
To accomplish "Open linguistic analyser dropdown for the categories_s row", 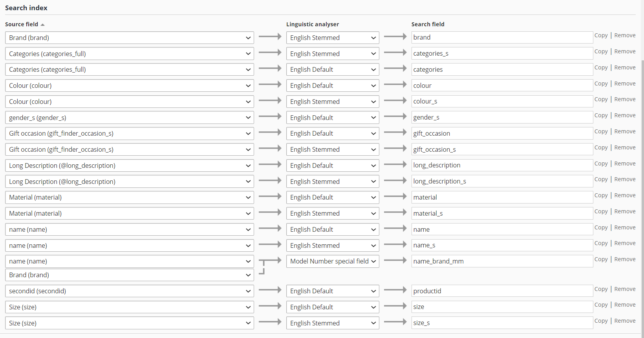I will (332, 54).
